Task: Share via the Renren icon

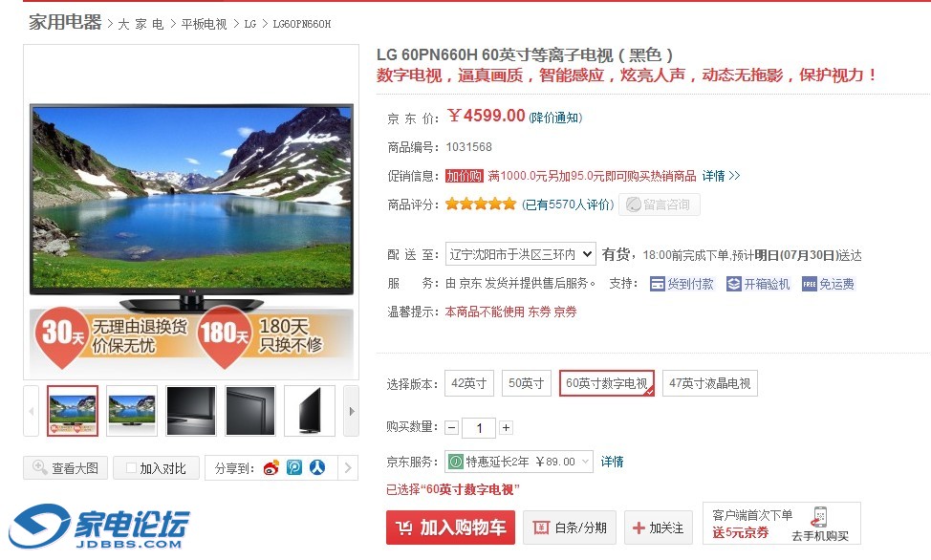Action: click(x=317, y=468)
